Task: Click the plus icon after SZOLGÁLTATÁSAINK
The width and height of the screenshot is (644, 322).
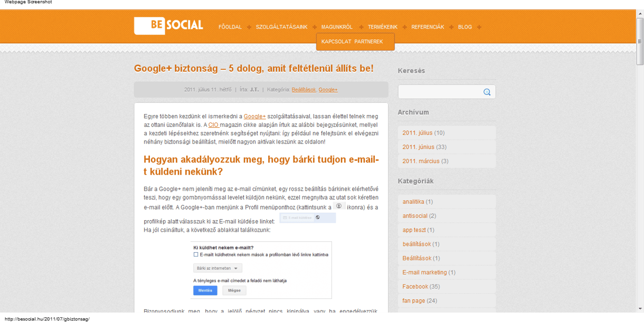Action: 314,27
